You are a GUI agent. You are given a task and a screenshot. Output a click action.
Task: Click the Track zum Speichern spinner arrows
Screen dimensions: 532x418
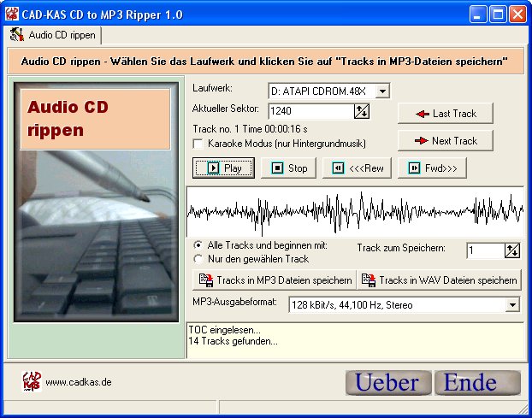tap(512, 250)
